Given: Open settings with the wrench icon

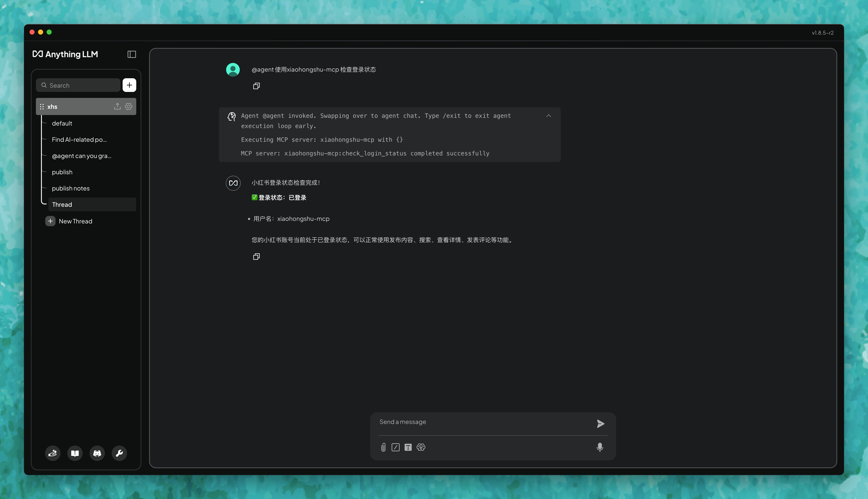Looking at the screenshot, I should coord(119,453).
